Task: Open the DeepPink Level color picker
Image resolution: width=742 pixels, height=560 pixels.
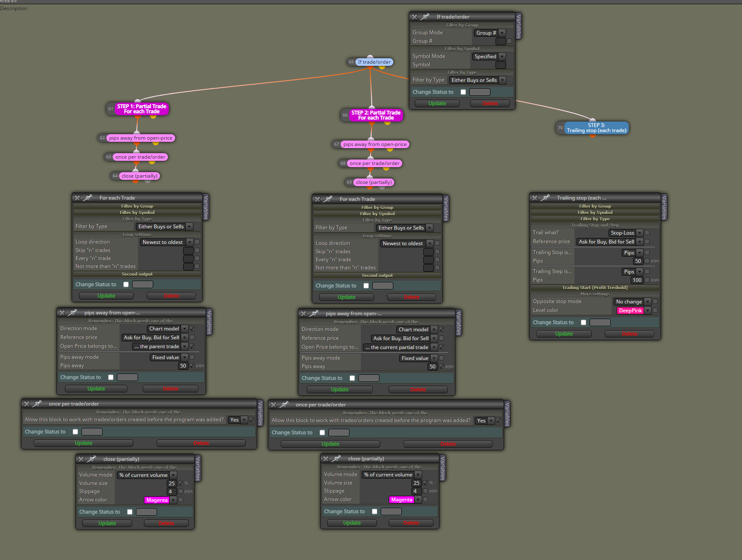Action: point(634,310)
